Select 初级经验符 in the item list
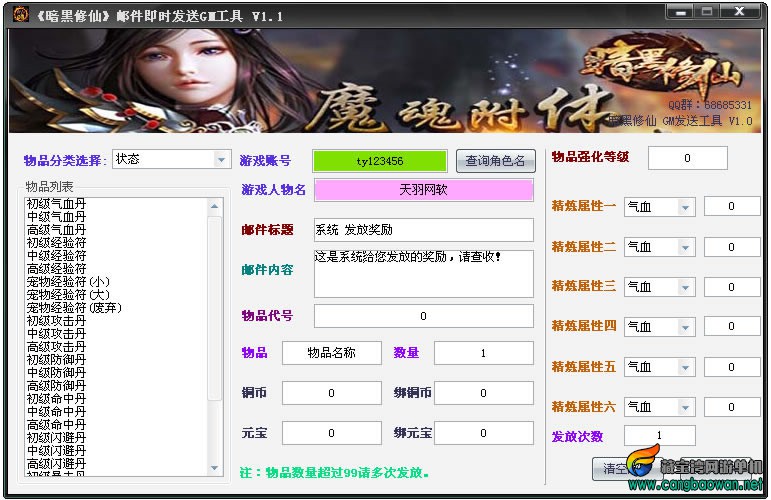The width and height of the screenshot is (771, 500). pos(57,243)
